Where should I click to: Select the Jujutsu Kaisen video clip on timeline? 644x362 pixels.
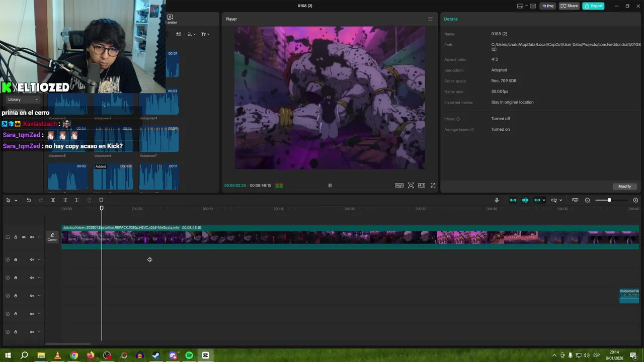point(350,237)
